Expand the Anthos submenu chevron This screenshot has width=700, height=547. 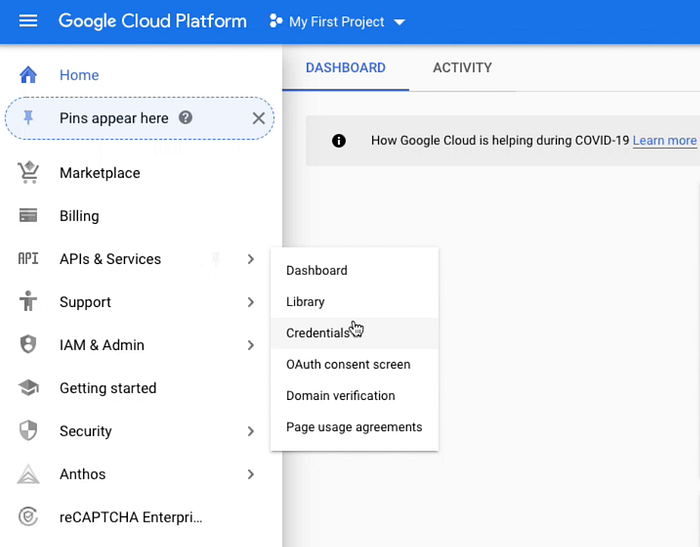(x=251, y=474)
